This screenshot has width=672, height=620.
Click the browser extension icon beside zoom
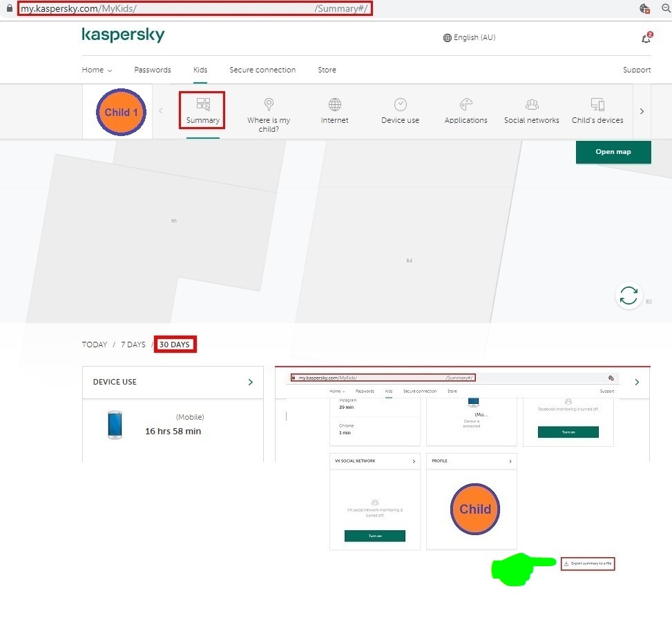(644, 8)
